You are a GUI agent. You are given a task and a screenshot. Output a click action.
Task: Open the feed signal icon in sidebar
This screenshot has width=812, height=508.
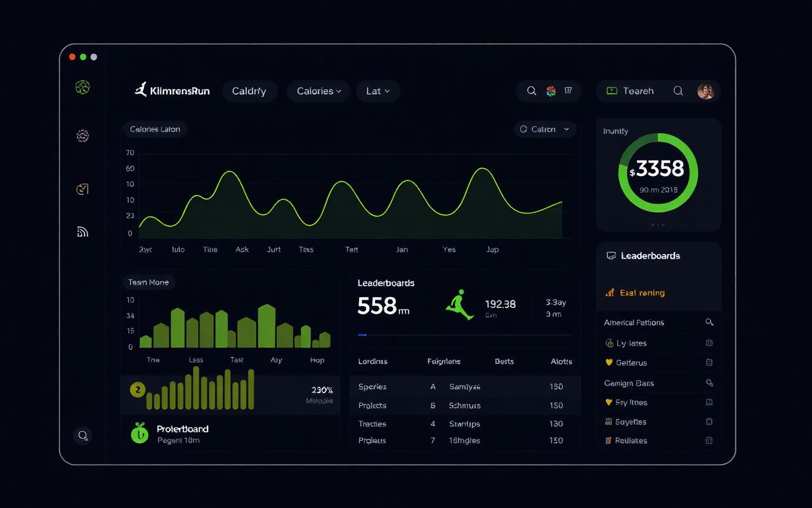pyautogui.click(x=82, y=231)
